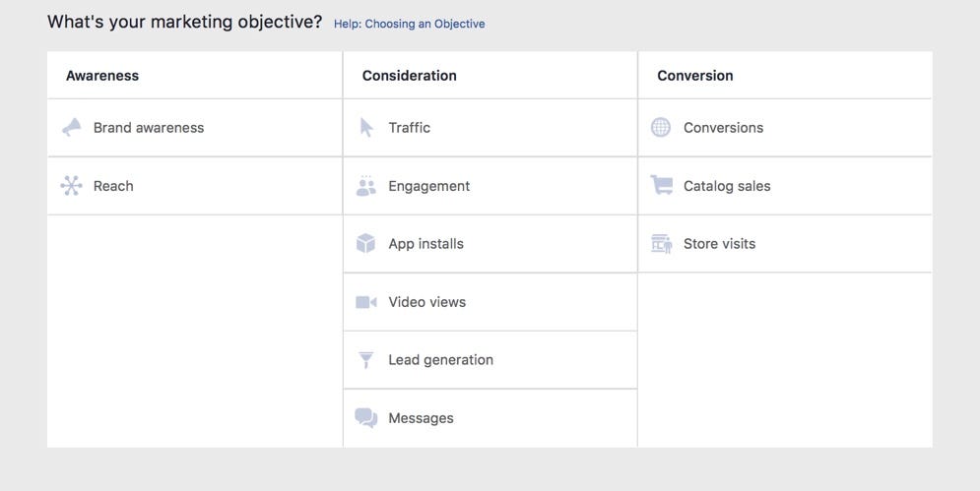Click the Traffic cursor arrow icon

[x=366, y=127]
